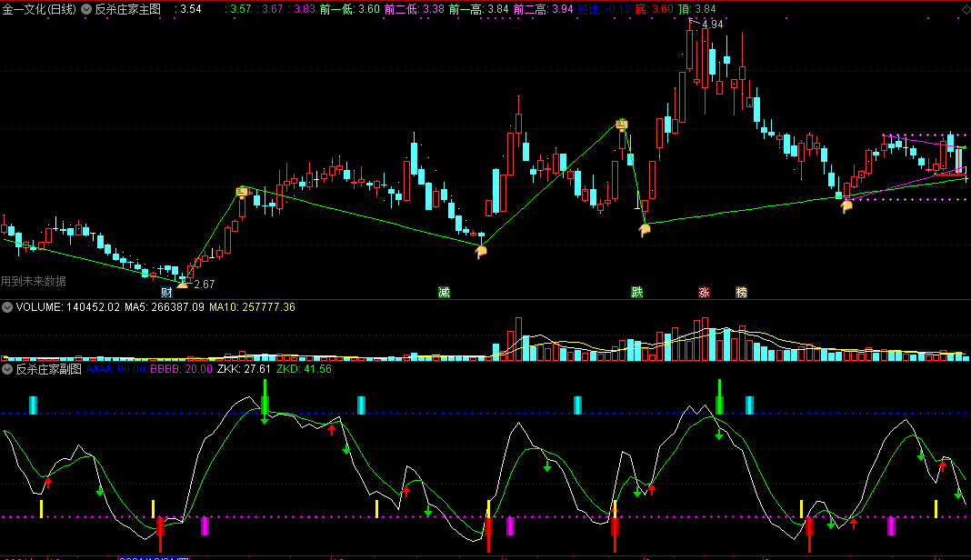Click the green 3.57 value in header
The height and width of the screenshot is (560, 971).
(240, 9)
